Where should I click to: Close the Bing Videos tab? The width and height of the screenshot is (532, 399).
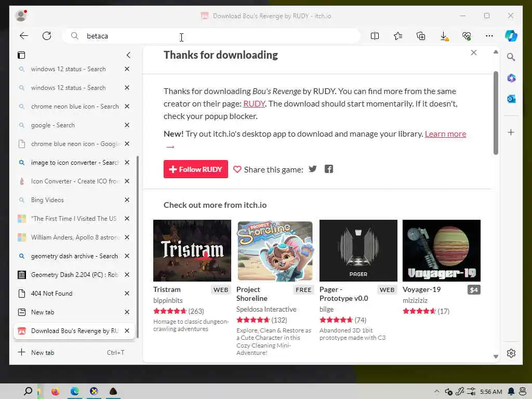127,200
